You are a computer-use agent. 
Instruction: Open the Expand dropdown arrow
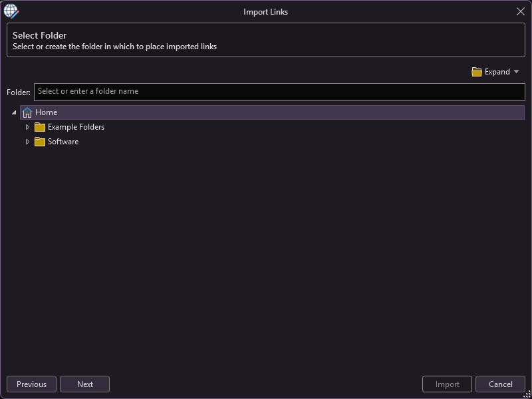[x=517, y=72]
